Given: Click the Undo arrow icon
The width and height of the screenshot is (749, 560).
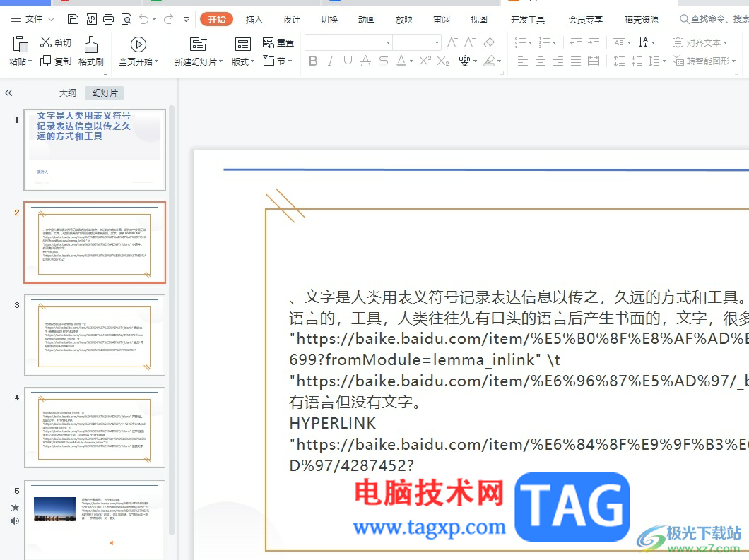Looking at the screenshot, I should tap(144, 19).
